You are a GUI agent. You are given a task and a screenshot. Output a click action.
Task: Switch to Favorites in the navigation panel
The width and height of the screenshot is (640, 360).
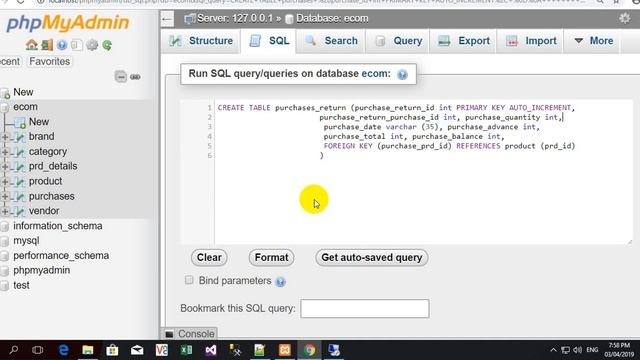pos(49,62)
